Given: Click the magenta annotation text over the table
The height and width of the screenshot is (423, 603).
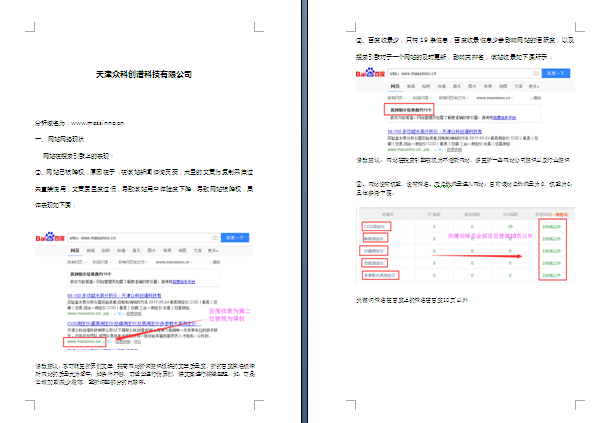Looking at the screenshot, I should (x=490, y=237).
